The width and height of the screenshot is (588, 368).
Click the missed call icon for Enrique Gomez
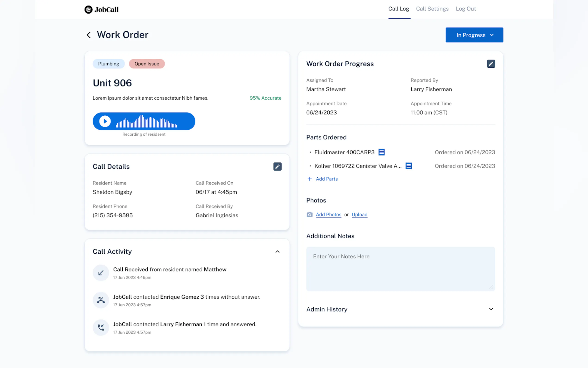coord(101,300)
